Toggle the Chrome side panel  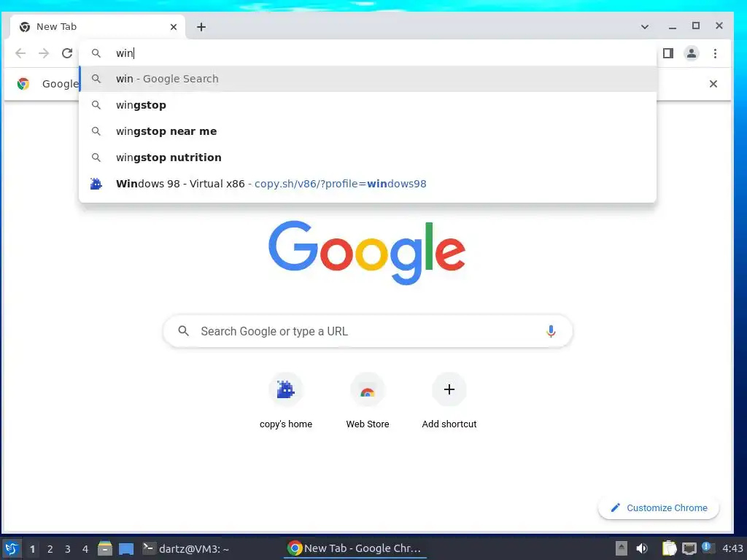click(668, 53)
